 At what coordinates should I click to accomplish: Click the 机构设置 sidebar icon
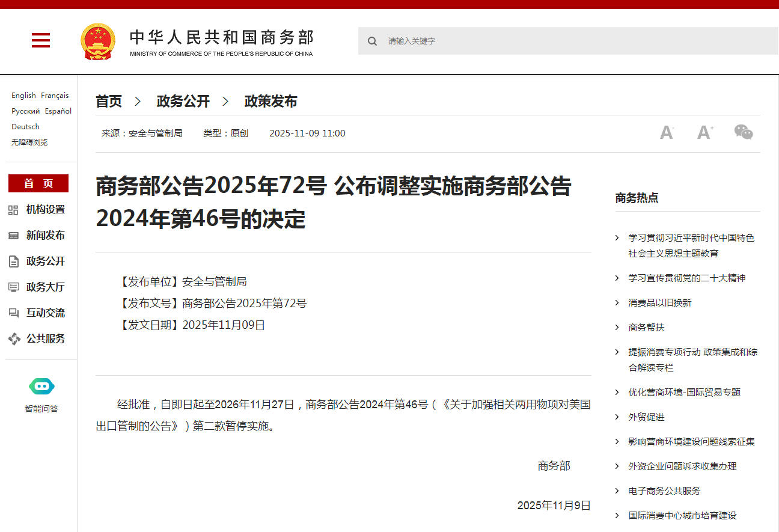(x=14, y=210)
